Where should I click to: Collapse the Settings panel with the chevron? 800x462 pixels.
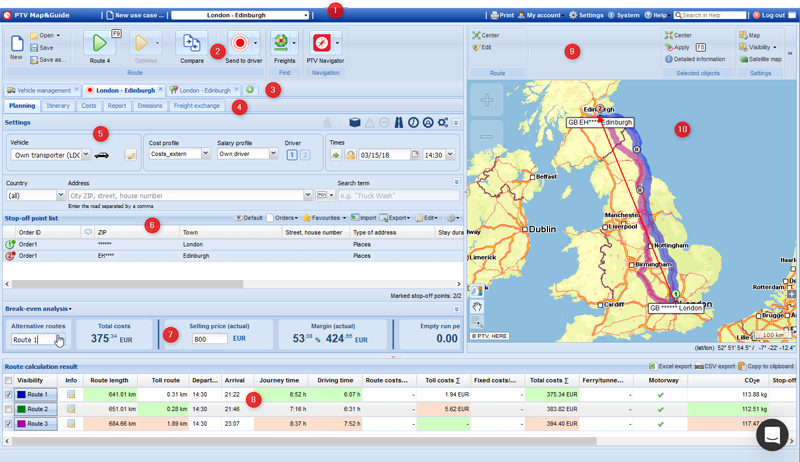pos(456,123)
